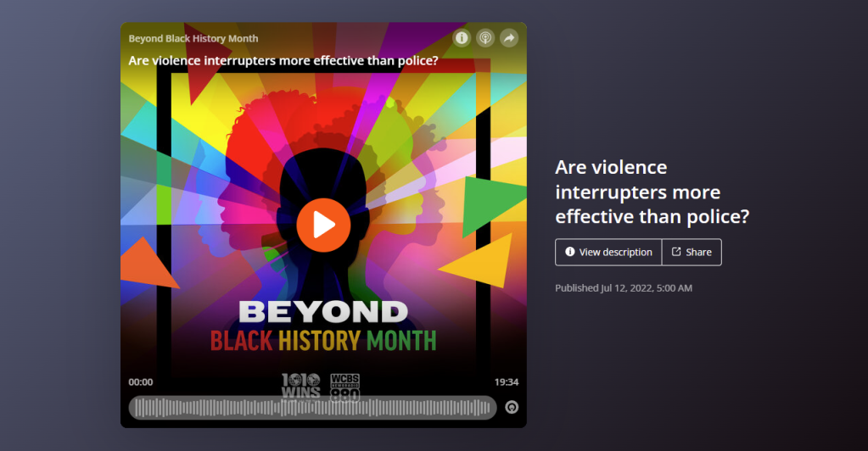Image resolution: width=868 pixels, height=451 pixels.
Task: Click the large episode heading on the right
Action: (652, 192)
